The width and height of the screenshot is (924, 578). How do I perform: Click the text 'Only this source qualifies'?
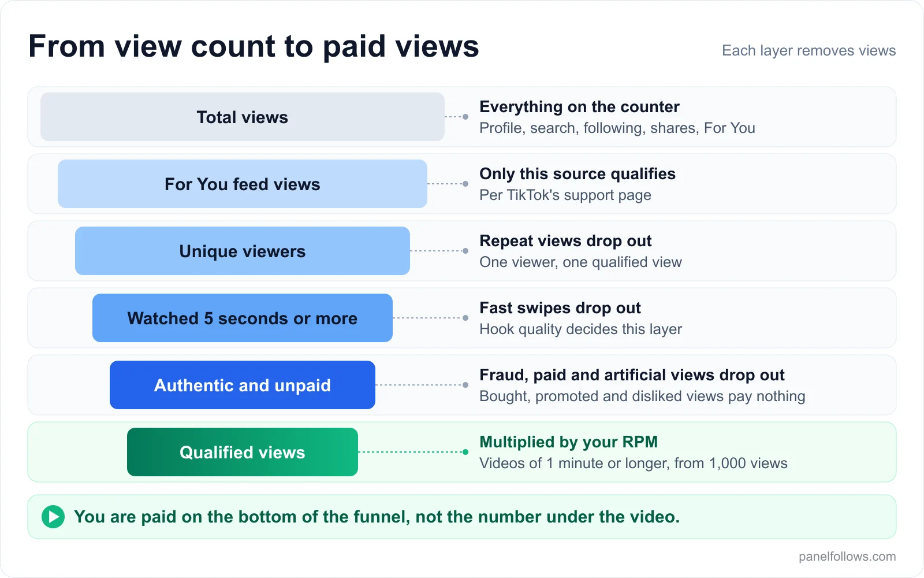coord(577,174)
